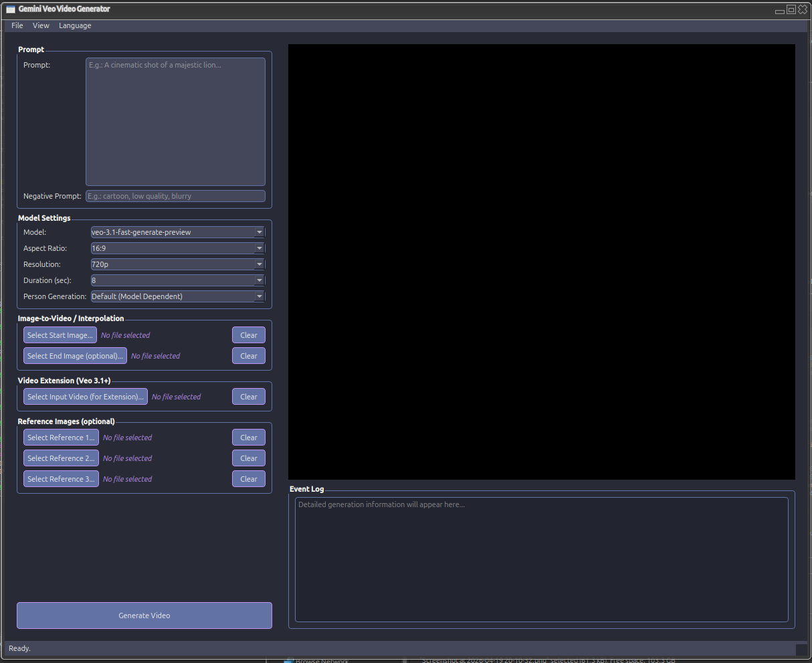Click the Video Extension (Veo 3.1+) heading
This screenshot has height=663, width=812.
[64, 381]
